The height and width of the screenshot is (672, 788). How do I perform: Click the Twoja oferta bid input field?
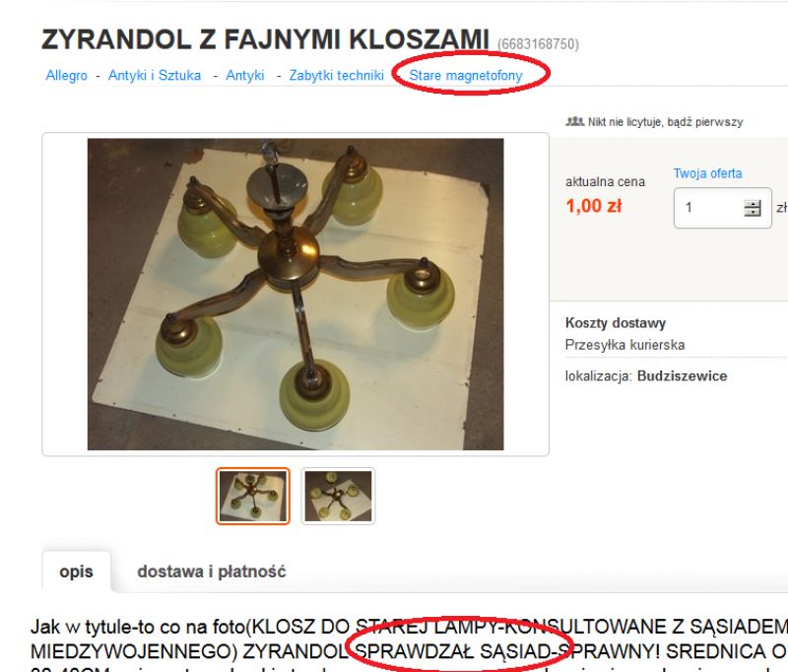(723, 208)
